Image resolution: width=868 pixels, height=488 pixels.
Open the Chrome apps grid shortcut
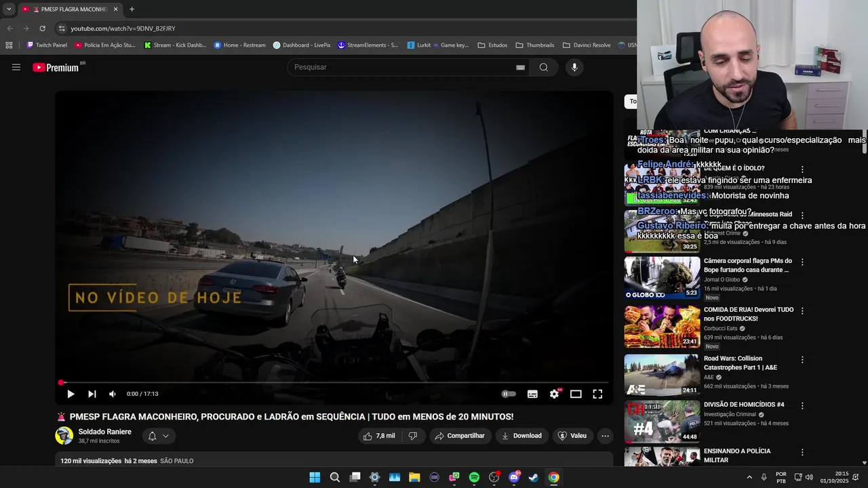(x=9, y=45)
